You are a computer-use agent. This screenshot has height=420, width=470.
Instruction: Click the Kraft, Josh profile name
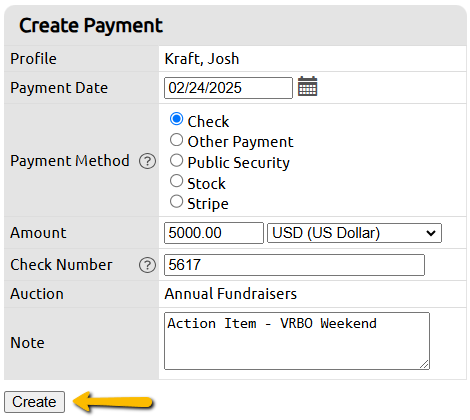[202, 59]
